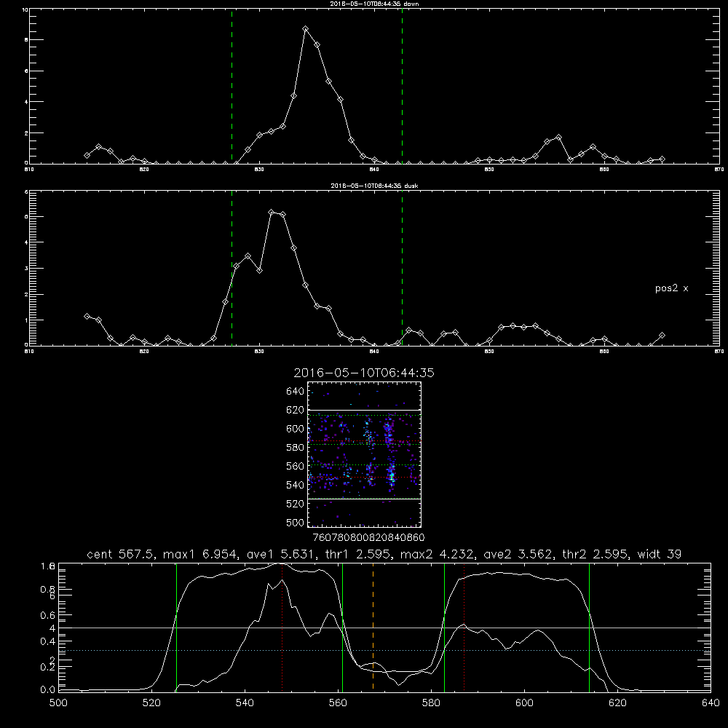Image resolution: width=728 pixels, height=728 pixels.
Task: Click the dawn plot title text
Action: [374, 4]
